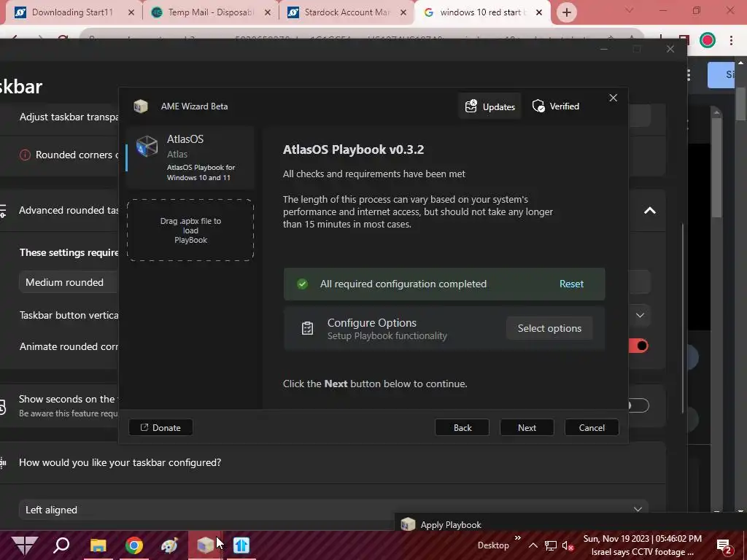The width and height of the screenshot is (747, 560).
Task: Click Select options button
Action: [x=549, y=328]
